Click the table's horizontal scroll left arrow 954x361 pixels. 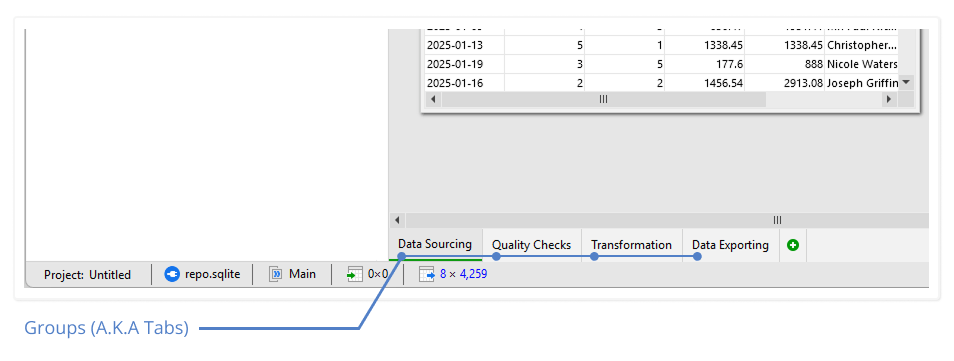[x=433, y=99]
